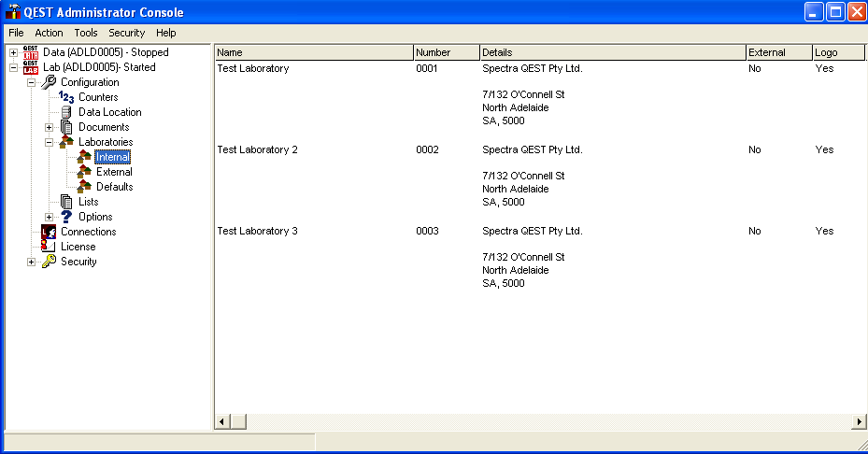Select the Test Laboratory 2 row
The height and width of the screenshot is (454, 868).
[257, 149]
